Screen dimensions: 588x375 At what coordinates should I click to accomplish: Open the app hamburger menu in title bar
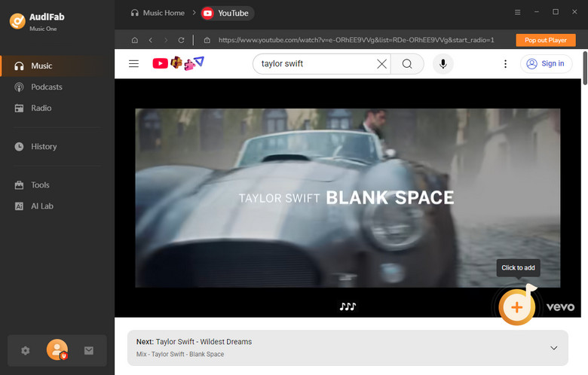pos(517,12)
